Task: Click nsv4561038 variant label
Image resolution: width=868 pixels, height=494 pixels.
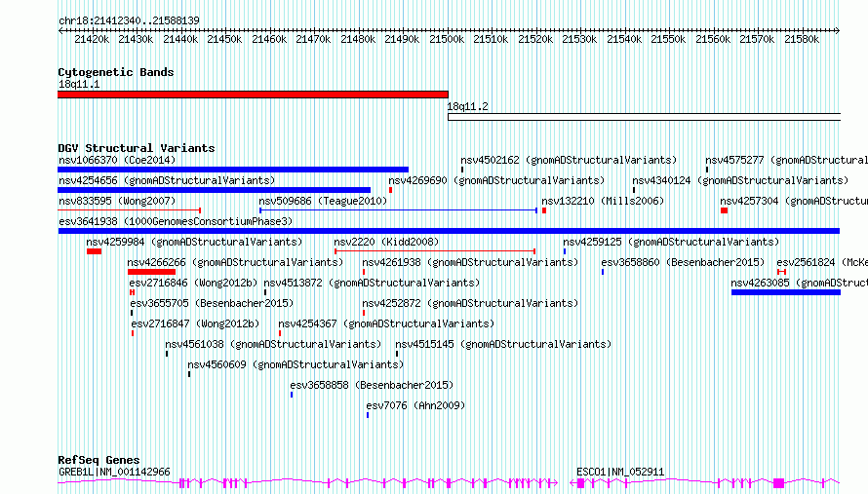Action: 273,344
